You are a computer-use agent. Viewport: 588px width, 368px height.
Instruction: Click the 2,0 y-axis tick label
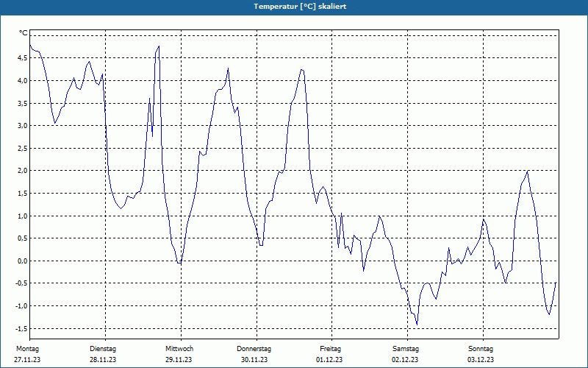pyautogui.click(x=21, y=171)
